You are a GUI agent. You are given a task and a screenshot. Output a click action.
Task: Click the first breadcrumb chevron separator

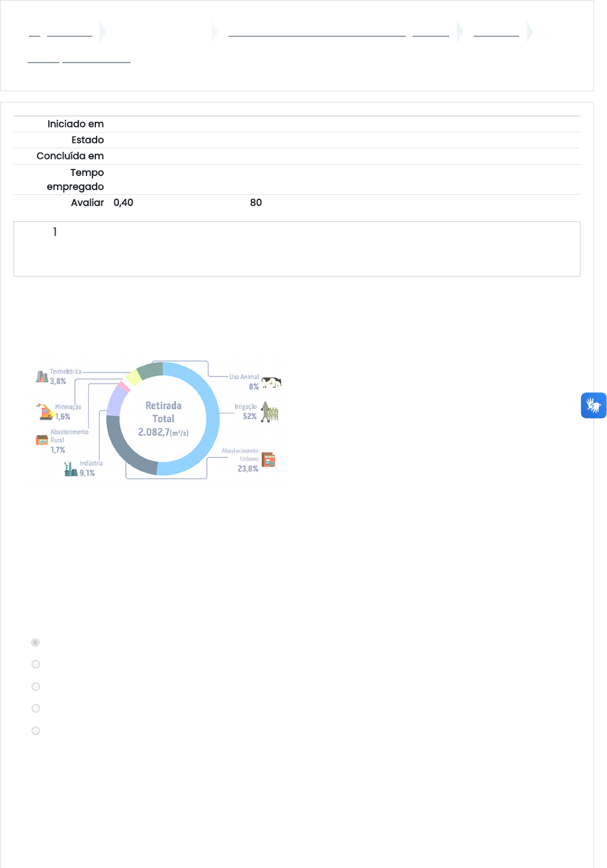[x=102, y=32]
